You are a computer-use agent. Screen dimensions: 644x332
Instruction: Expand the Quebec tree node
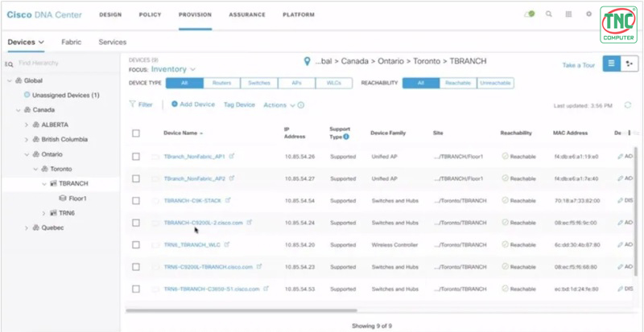pyautogui.click(x=27, y=227)
